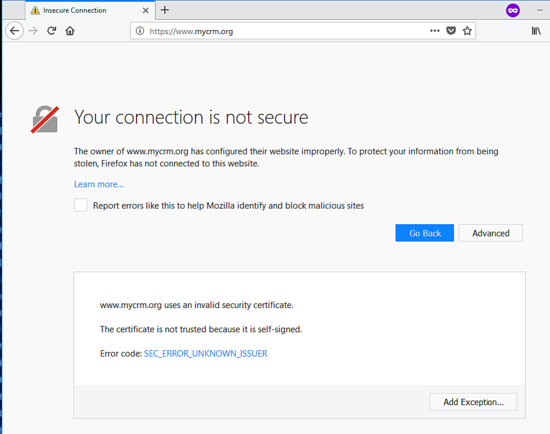The height and width of the screenshot is (434, 550).
Task: Click the 'Your connection is not secure' heading
Action: [191, 117]
